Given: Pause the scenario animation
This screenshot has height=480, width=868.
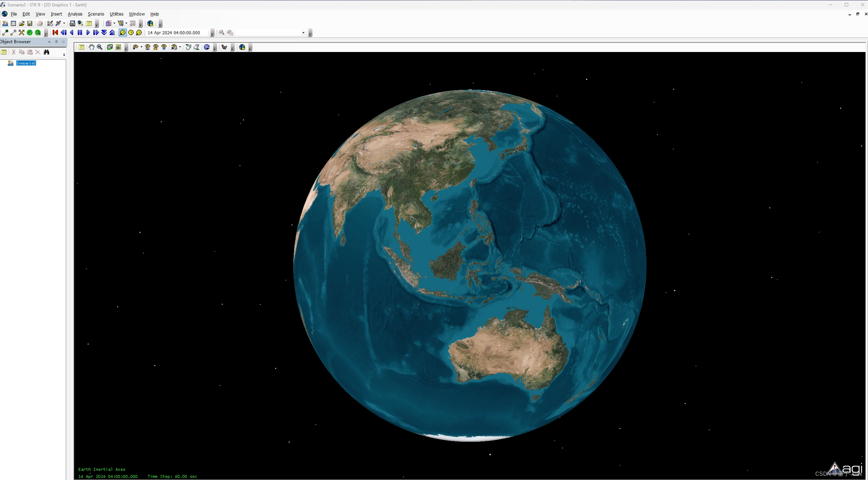Looking at the screenshot, I should coord(80,33).
